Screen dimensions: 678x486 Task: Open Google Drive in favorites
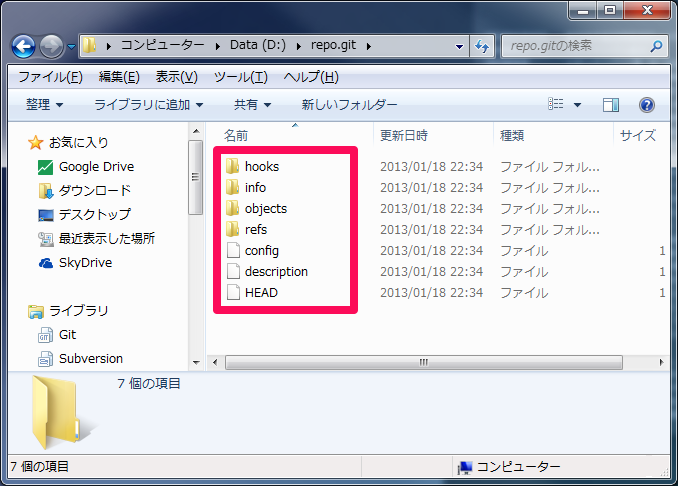(95, 167)
